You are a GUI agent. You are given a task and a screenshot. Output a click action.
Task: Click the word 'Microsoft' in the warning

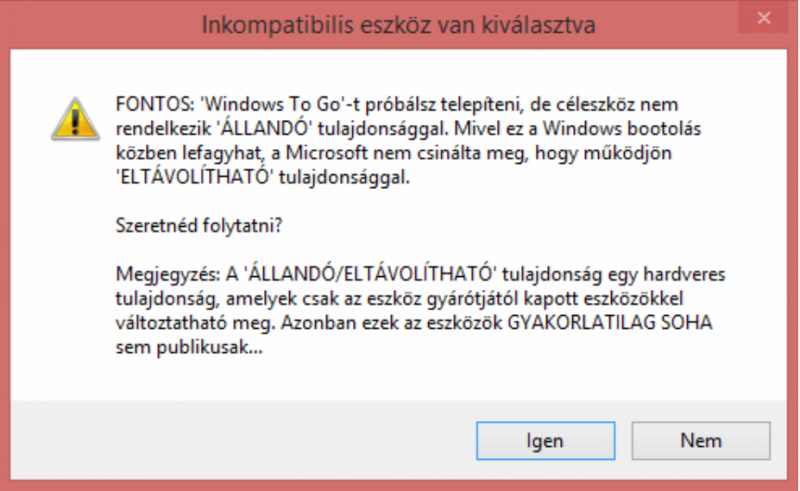point(327,153)
